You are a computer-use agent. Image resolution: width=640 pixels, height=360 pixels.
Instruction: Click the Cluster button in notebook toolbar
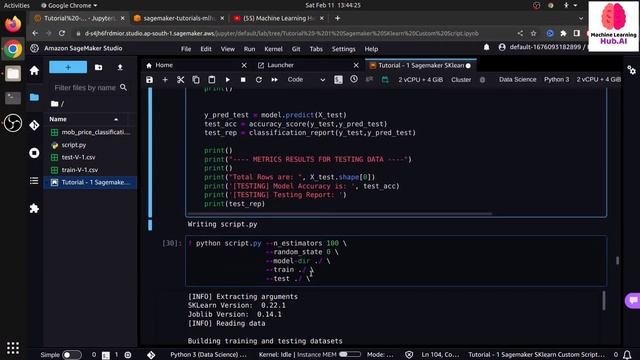[x=461, y=80]
